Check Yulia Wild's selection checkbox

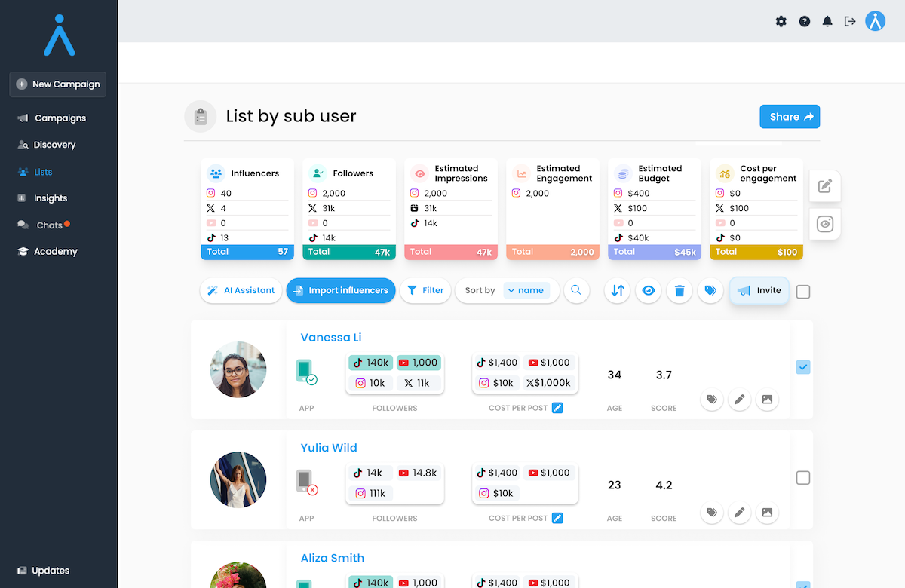[x=803, y=477]
